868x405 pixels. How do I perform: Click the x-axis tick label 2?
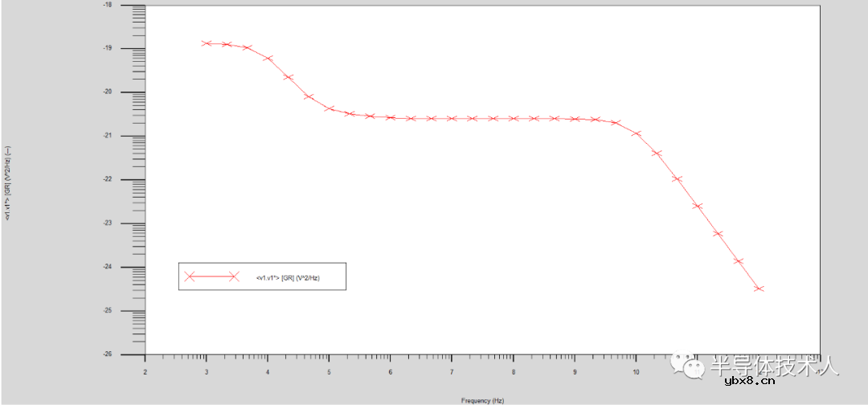[x=145, y=372]
